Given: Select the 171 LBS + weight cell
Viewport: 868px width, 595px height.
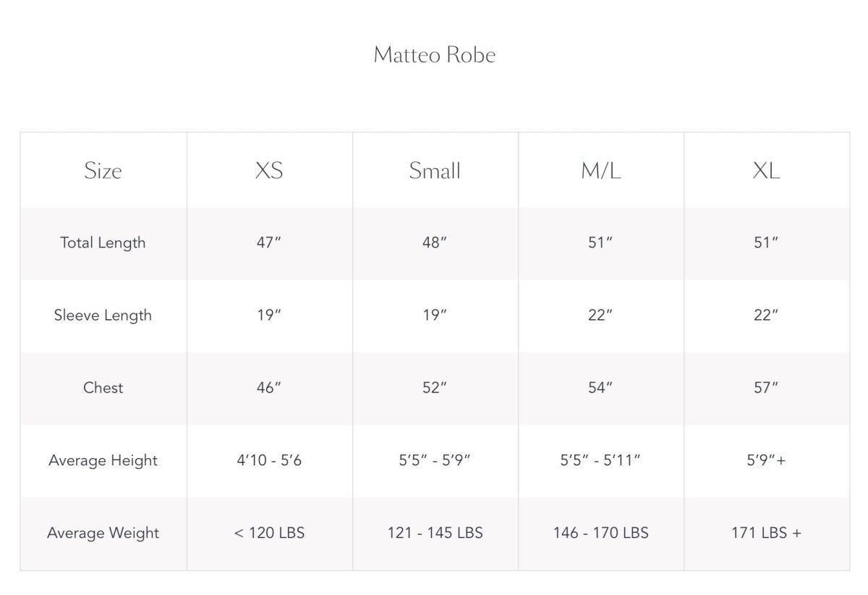Looking at the screenshot, I should (x=766, y=533).
